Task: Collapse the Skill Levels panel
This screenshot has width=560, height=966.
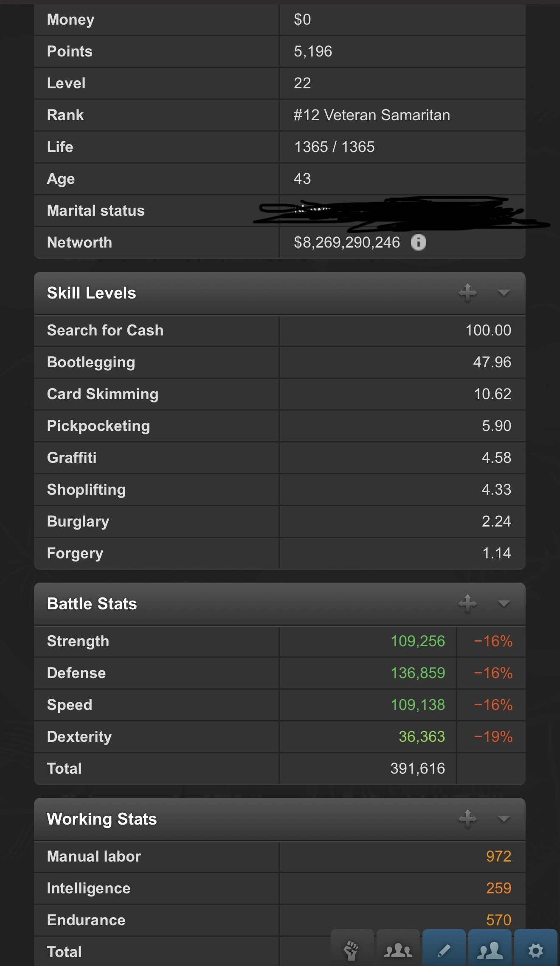Action: (504, 293)
